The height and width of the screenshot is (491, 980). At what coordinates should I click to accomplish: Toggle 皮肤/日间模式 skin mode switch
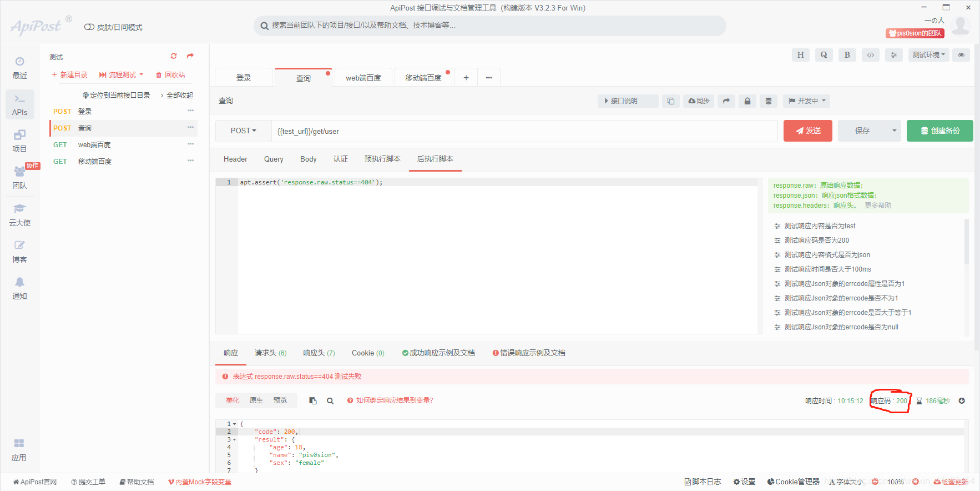(89, 27)
